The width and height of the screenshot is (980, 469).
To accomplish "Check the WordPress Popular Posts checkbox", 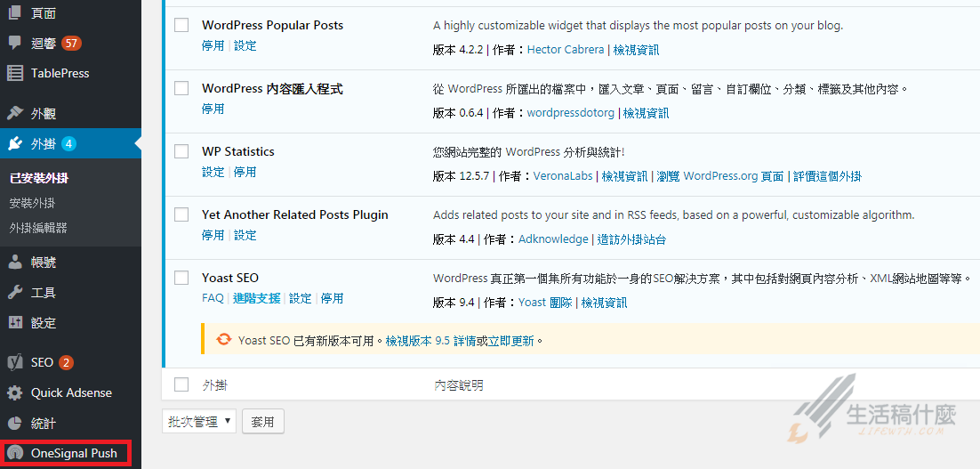I will [x=181, y=25].
